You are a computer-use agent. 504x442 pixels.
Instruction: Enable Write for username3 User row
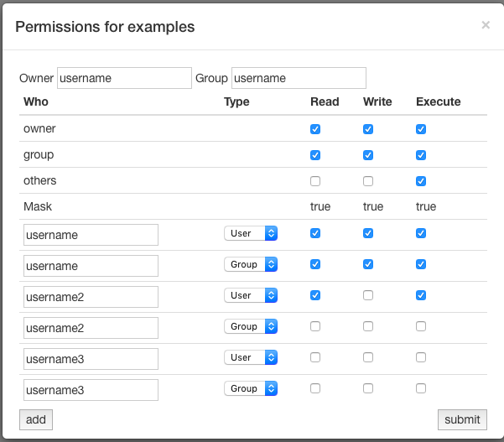coord(368,357)
